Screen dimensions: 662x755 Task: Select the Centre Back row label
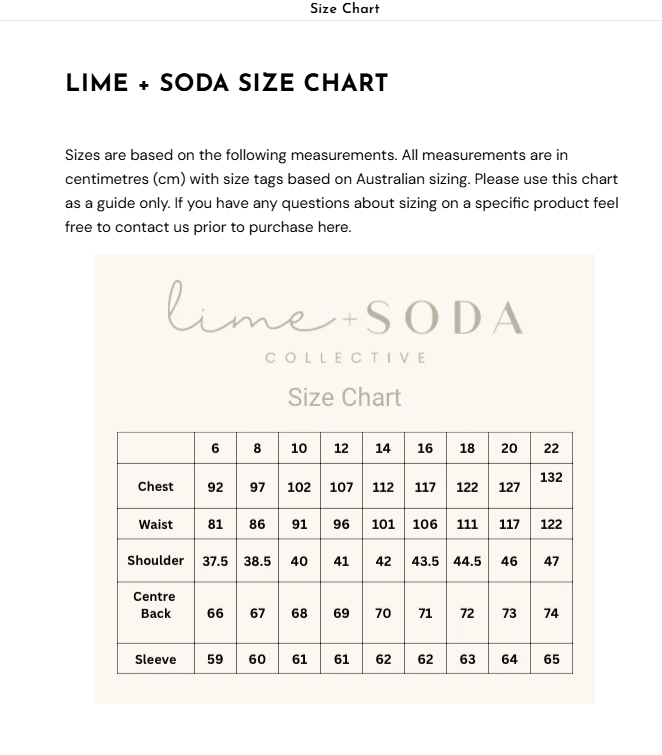155,605
